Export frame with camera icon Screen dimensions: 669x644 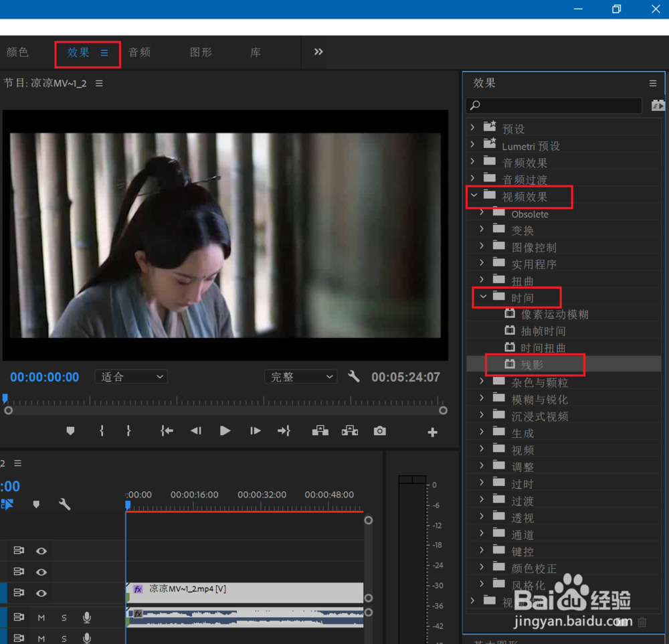(x=380, y=431)
